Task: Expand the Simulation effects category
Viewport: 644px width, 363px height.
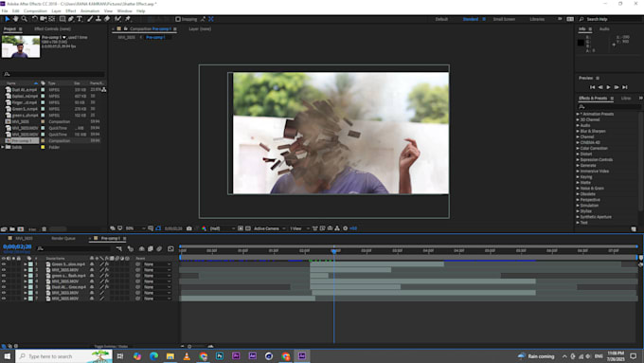Action: point(578,206)
